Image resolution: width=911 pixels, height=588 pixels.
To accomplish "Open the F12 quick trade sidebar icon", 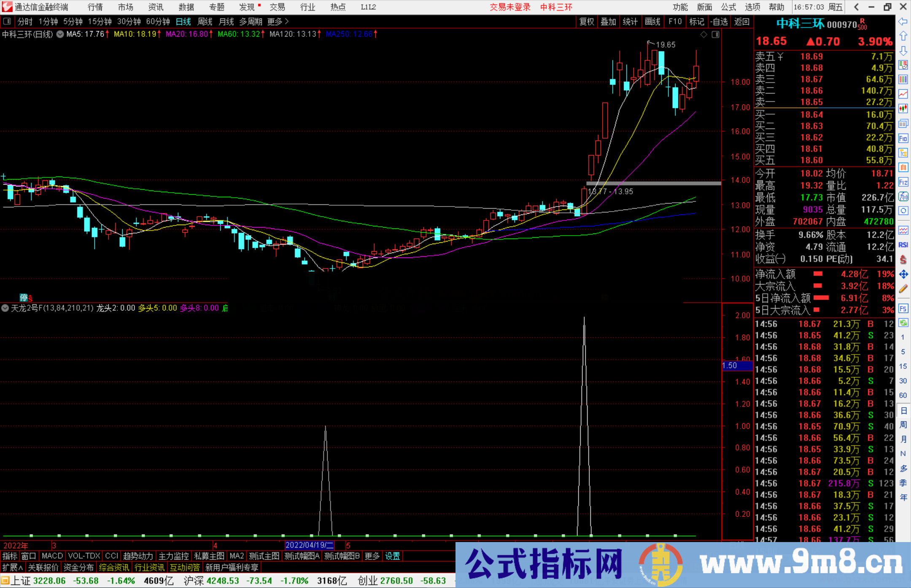I will pos(903,182).
